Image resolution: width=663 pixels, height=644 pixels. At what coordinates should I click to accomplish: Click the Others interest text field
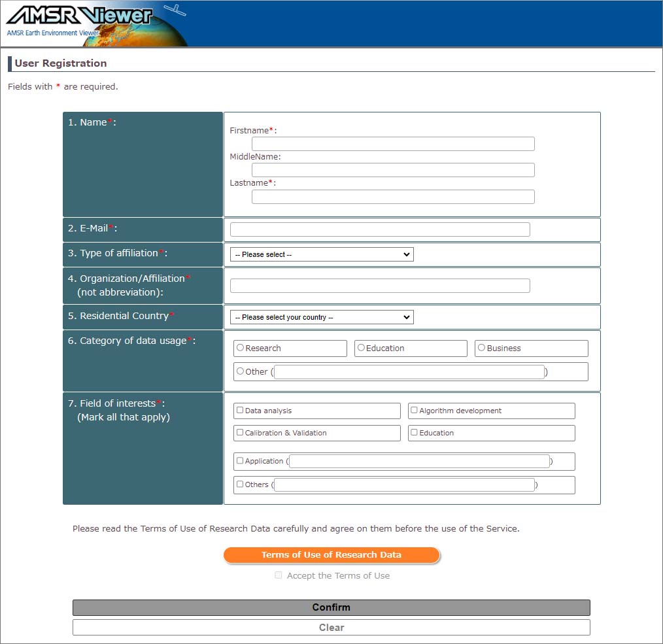pyautogui.click(x=405, y=484)
